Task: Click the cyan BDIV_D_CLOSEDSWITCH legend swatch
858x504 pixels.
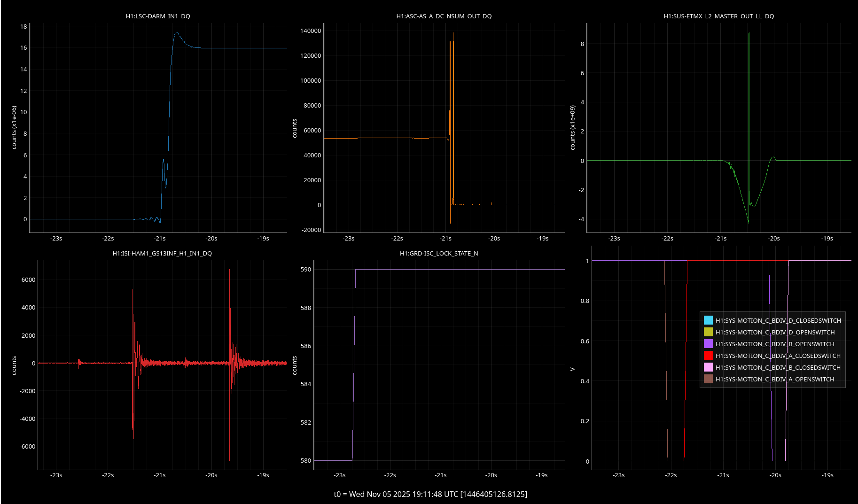Action: click(708, 320)
